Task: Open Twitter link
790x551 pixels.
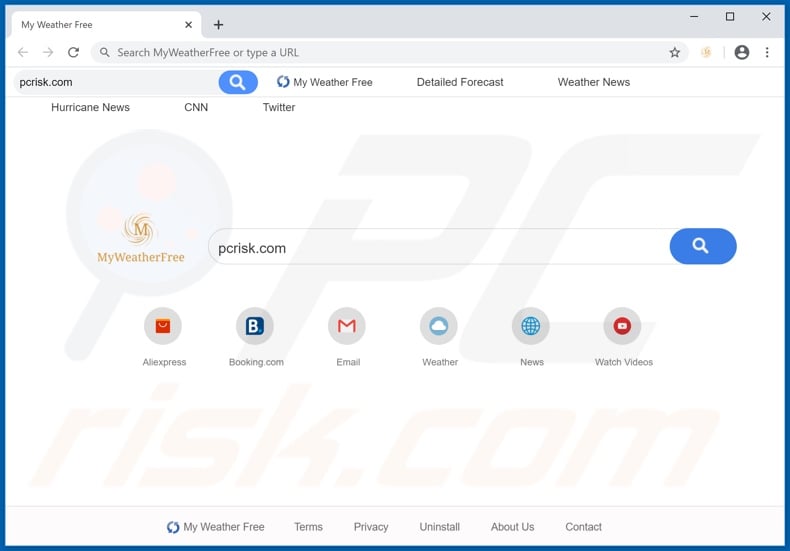Action: tap(279, 107)
